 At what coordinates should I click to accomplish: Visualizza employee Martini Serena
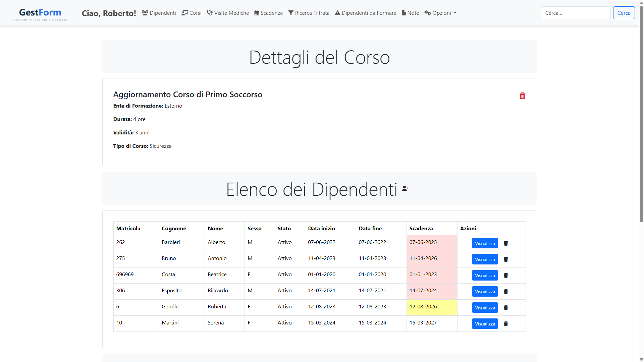(485, 324)
